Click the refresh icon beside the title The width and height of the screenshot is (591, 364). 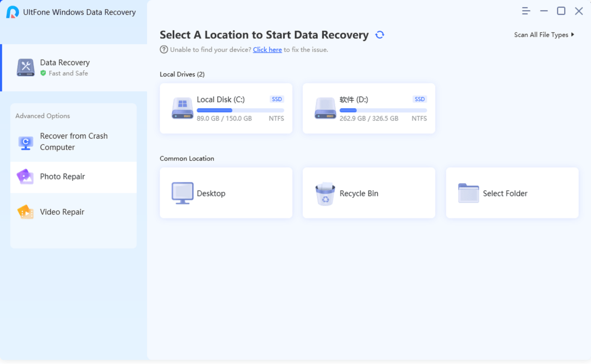(x=379, y=35)
